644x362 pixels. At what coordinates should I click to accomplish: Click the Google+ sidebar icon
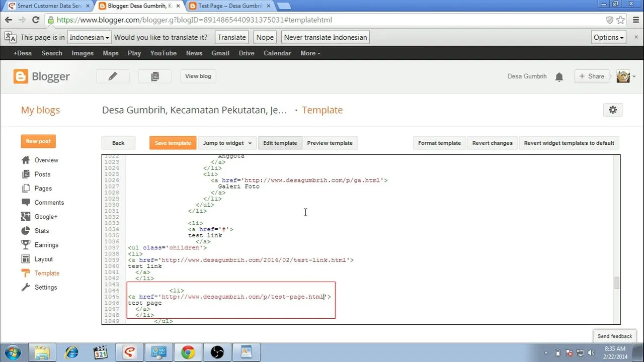pyautogui.click(x=26, y=217)
